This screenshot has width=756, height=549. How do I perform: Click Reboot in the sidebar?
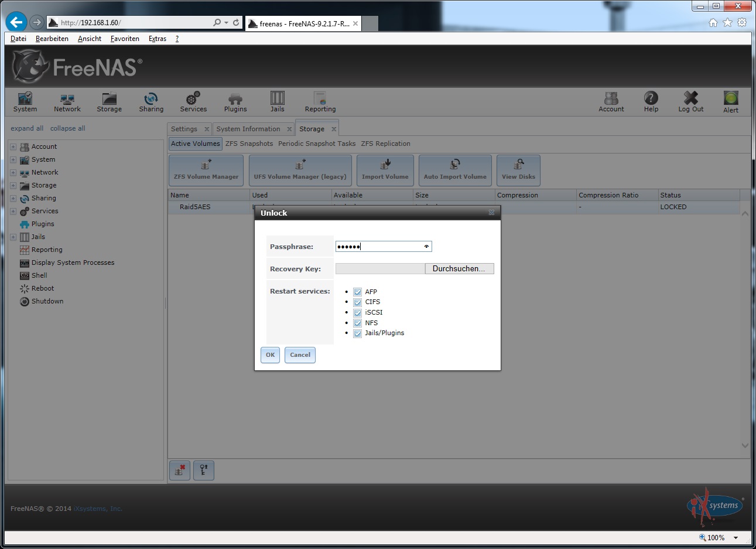pos(42,288)
